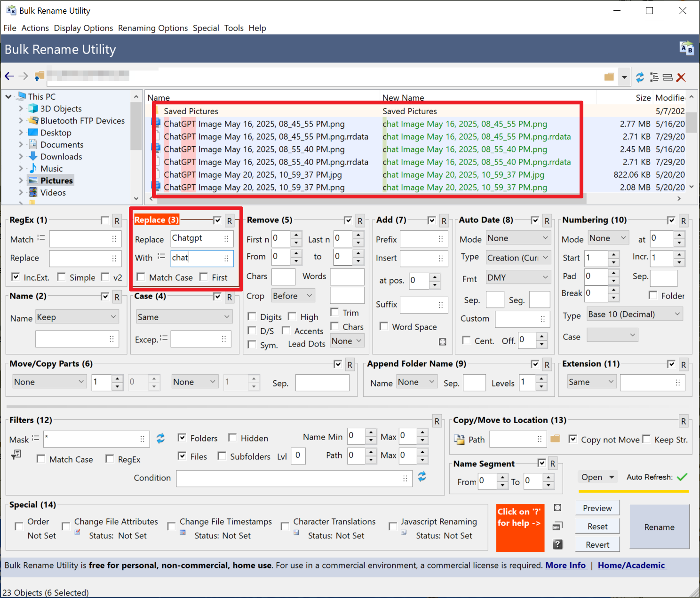Toggle the Match Case checkbox in Replace

point(141,277)
